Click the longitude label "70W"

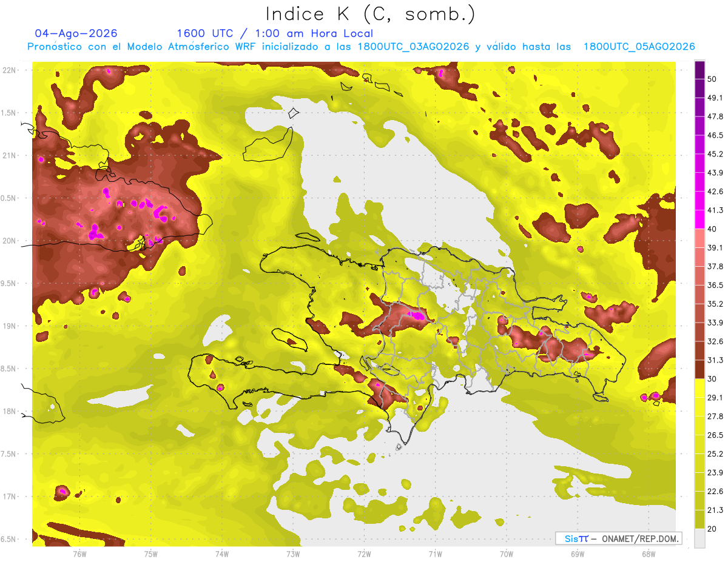(507, 554)
